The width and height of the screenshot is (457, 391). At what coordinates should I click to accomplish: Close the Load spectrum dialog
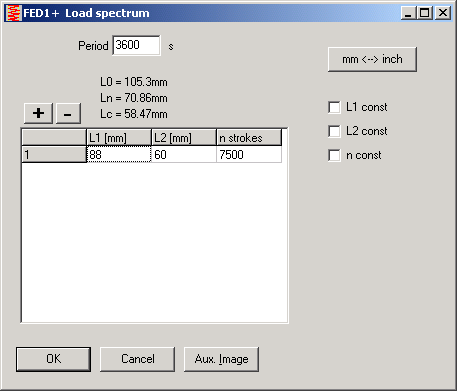(443, 13)
